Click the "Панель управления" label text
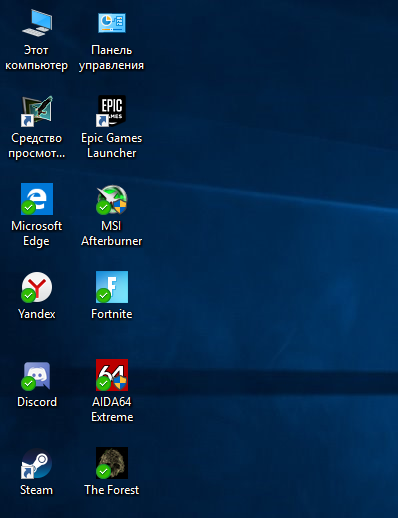398x518 pixels. (x=112, y=58)
